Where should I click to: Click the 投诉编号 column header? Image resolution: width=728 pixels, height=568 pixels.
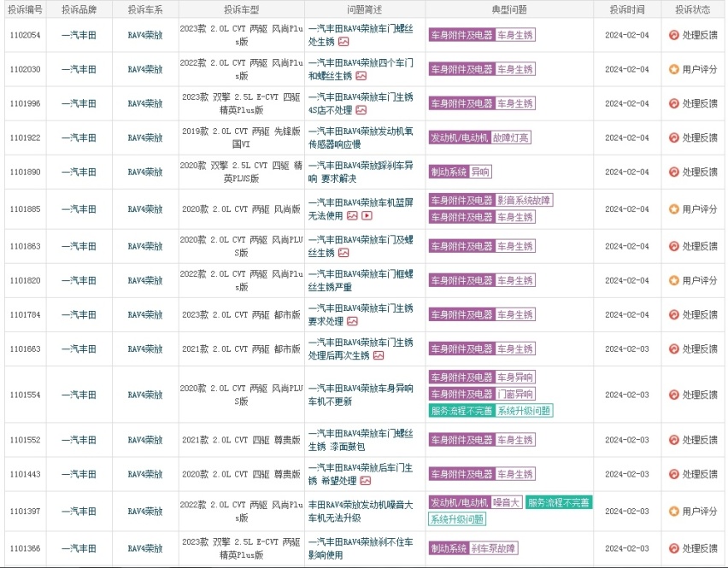click(26, 9)
